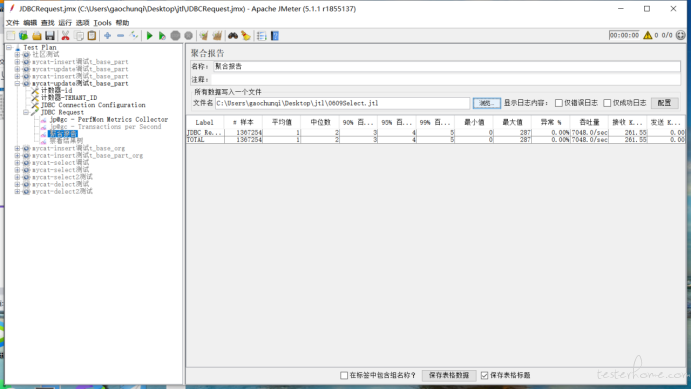Expand the mycat-insert测试t_base_part_org node
This screenshot has height=389, width=692.
pos(17,155)
